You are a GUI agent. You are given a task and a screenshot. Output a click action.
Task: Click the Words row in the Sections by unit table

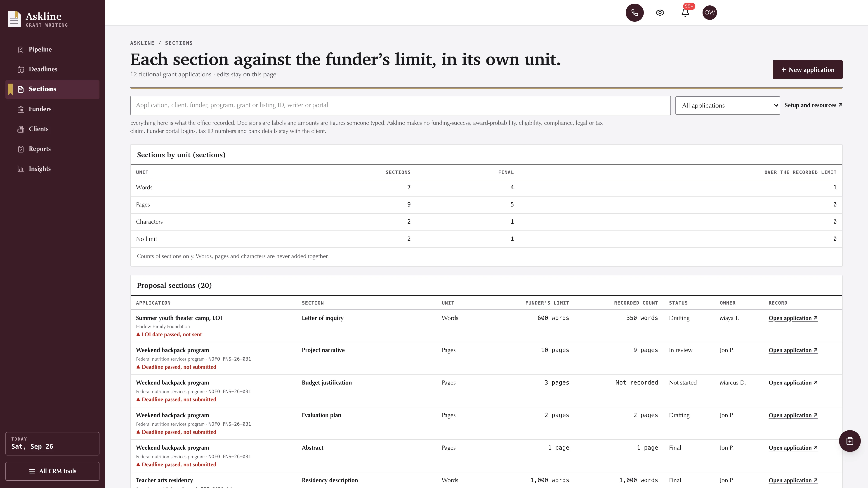[486, 188]
